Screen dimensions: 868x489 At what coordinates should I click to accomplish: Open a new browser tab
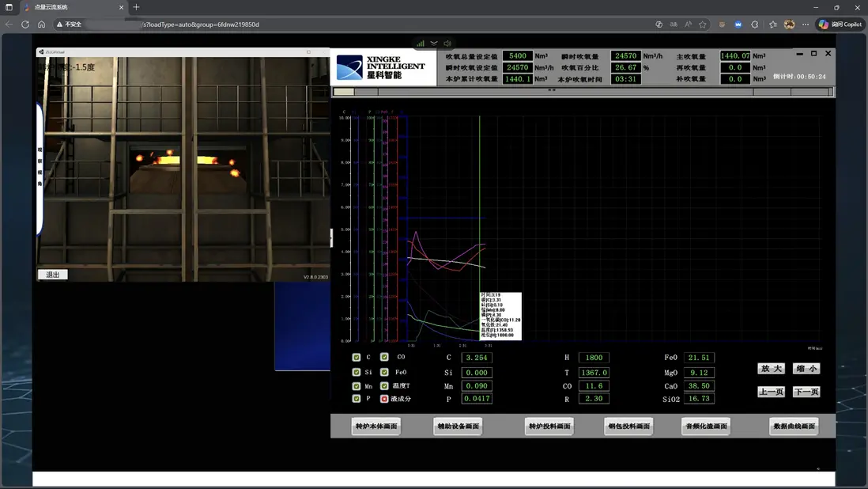point(136,7)
